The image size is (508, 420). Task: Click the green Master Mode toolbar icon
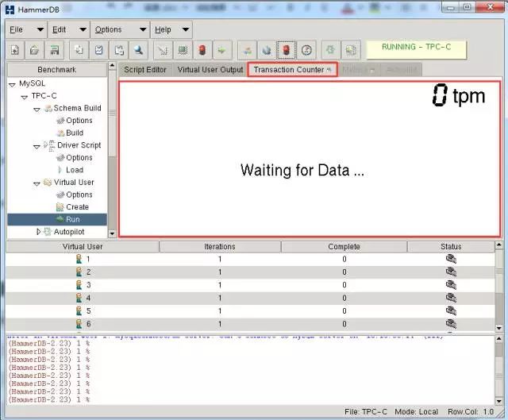pos(331,50)
